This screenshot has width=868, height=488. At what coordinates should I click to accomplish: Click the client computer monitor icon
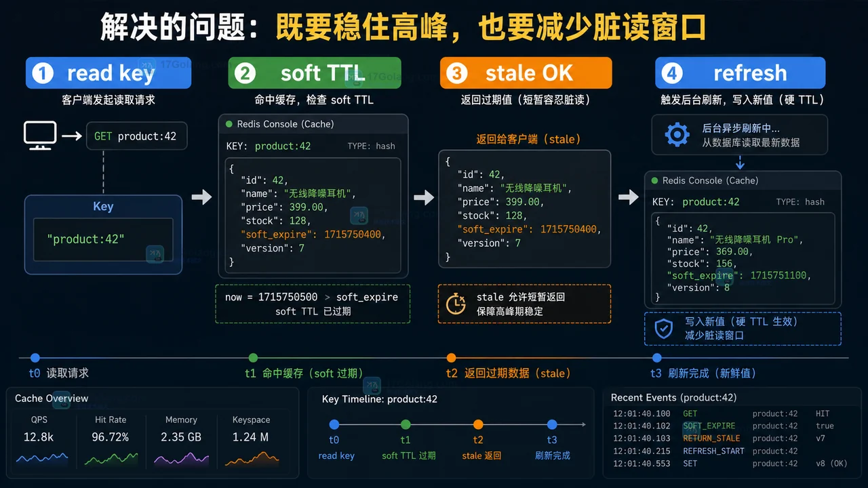(x=40, y=135)
